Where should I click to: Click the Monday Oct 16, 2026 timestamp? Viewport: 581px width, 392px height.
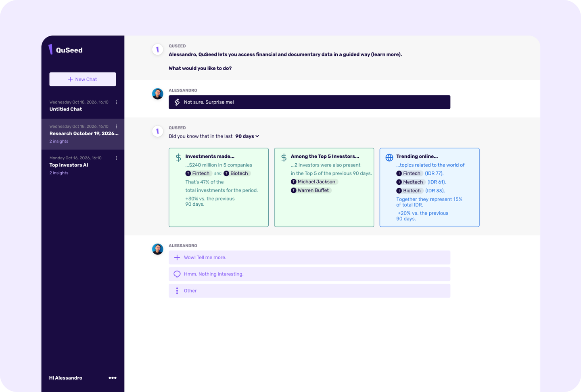click(75, 158)
